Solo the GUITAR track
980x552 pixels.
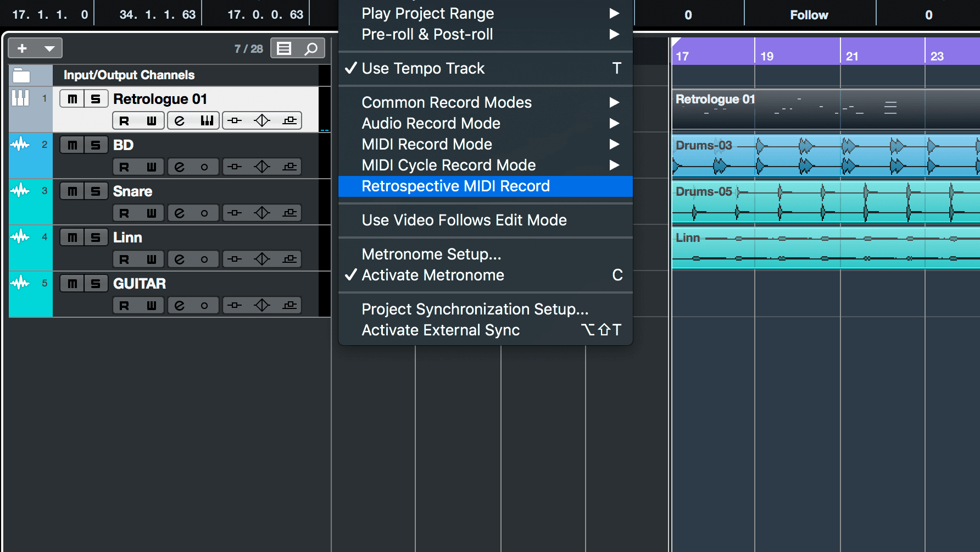click(x=96, y=284)
